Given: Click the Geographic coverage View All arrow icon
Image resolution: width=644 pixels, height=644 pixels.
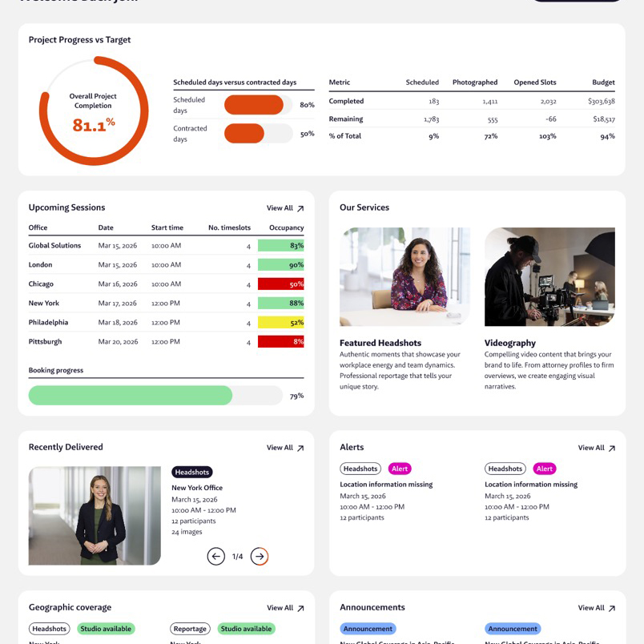Looking at the screenshot, I should 300,609.
